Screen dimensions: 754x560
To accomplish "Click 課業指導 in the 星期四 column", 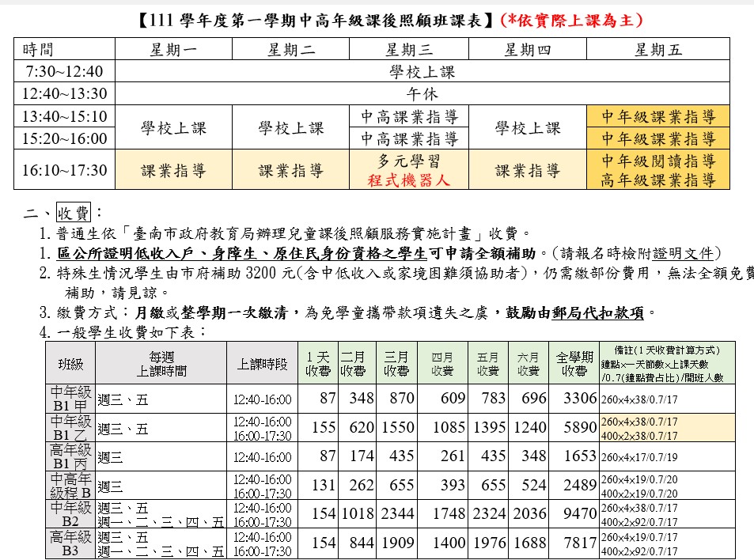I will (x=528, y=170).
